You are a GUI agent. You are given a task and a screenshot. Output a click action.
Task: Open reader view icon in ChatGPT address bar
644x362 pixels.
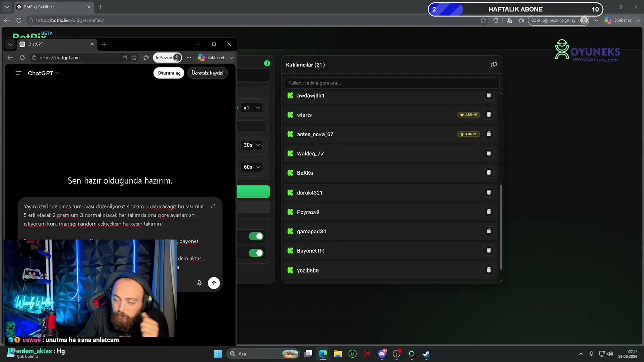click(x=125, y=58)
